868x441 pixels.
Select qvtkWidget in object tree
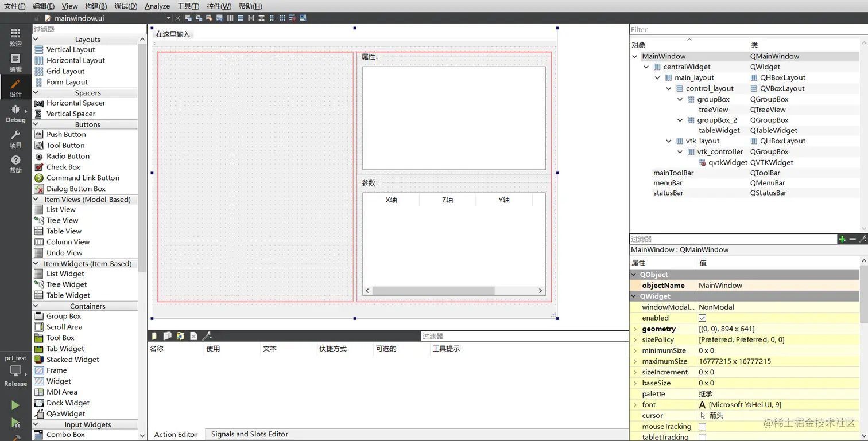[x=728, y=162]
